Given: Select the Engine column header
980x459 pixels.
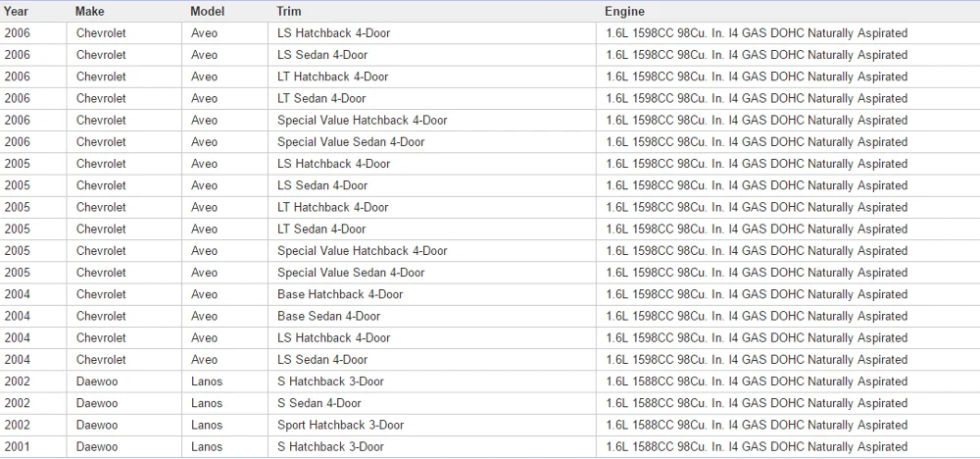Looking at the screenshot, I should click(x=624, y=12).
